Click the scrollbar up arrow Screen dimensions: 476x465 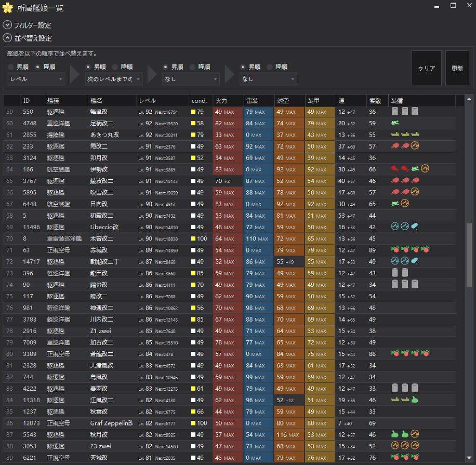click(x=469, y=99)
